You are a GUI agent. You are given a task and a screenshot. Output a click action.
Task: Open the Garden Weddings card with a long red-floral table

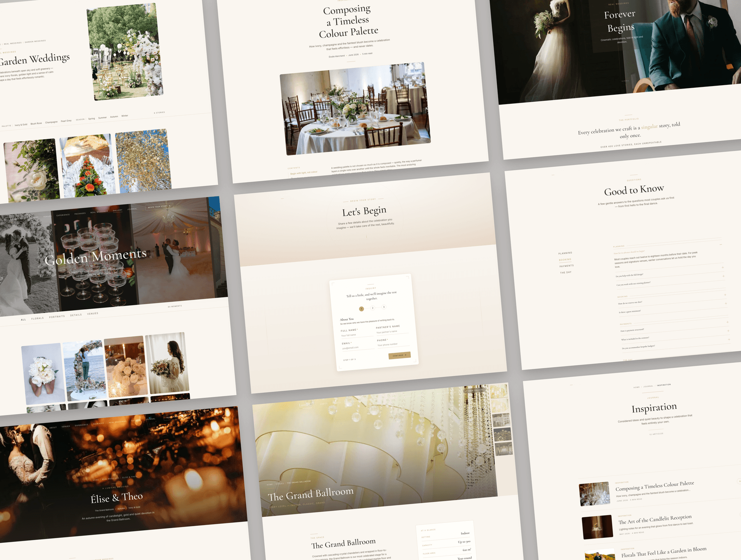coord(87,165)
